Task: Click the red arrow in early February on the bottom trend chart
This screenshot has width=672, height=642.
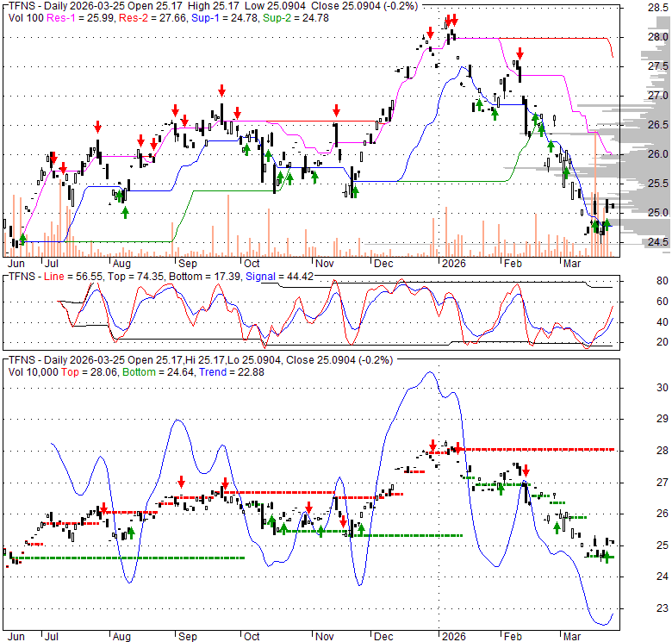Action: click(x=526, y=471)
